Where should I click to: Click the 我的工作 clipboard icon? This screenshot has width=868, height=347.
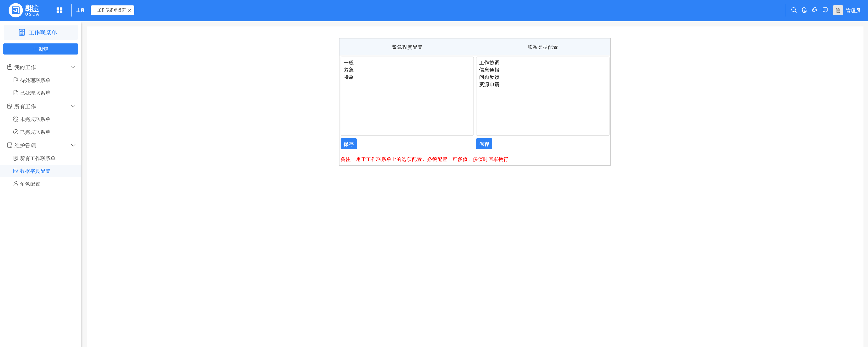[10, 67]
